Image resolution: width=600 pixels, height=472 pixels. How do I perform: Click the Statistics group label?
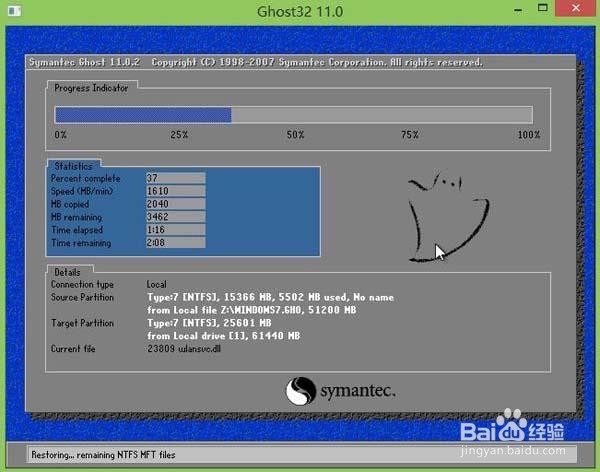73,166
